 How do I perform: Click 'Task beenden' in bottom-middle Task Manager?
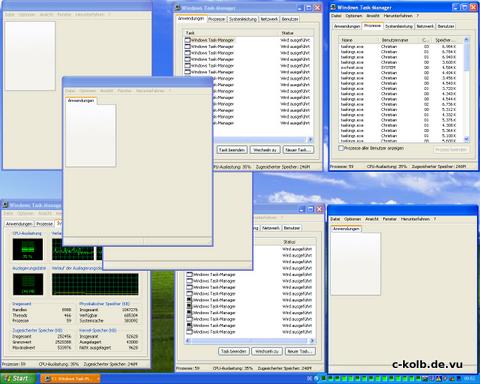click(234, 351)
